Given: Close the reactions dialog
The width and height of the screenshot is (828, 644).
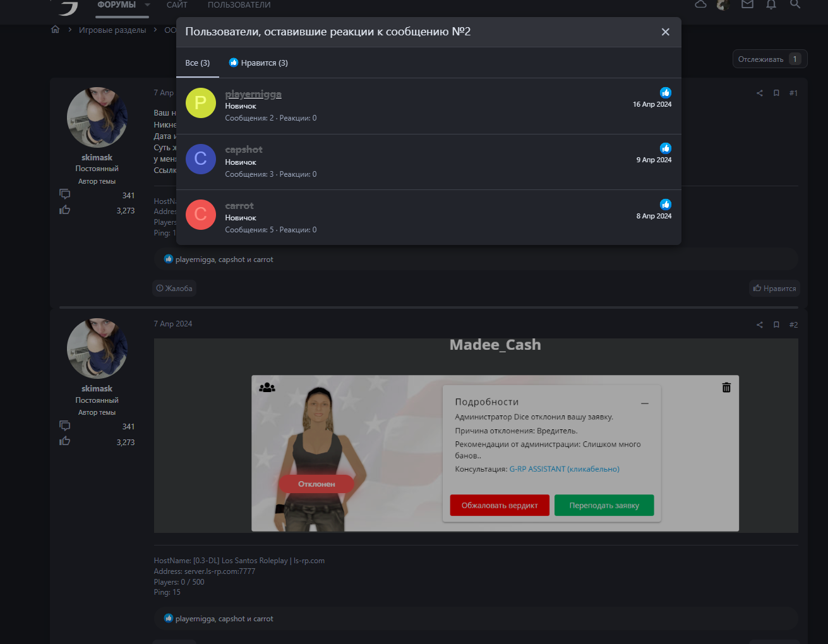Looking at the screenshot, I should 665,32.
